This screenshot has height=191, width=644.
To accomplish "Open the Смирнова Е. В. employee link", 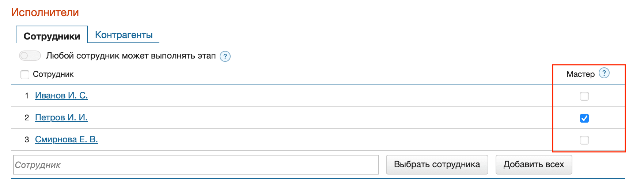I will [67, 139].
